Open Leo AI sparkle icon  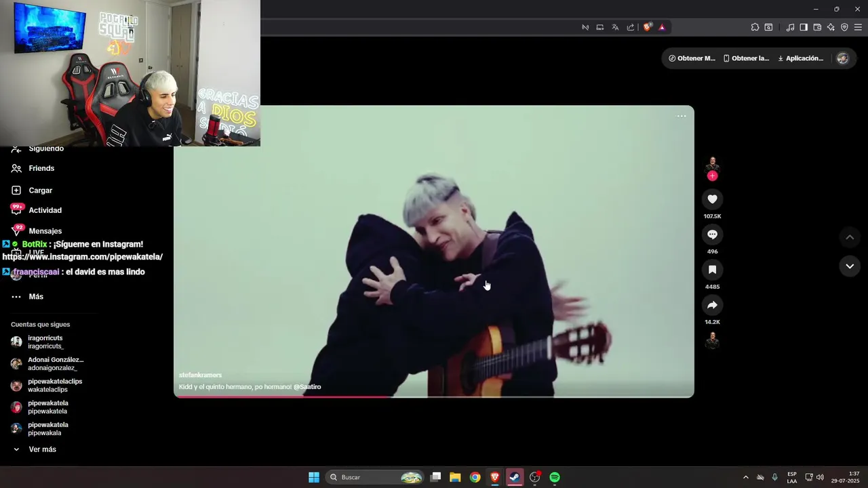[831, 27]
